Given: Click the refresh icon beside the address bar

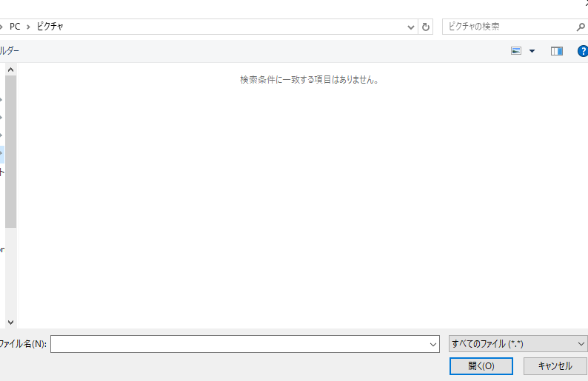Looking at the screenshot, I should coord(426,27).
